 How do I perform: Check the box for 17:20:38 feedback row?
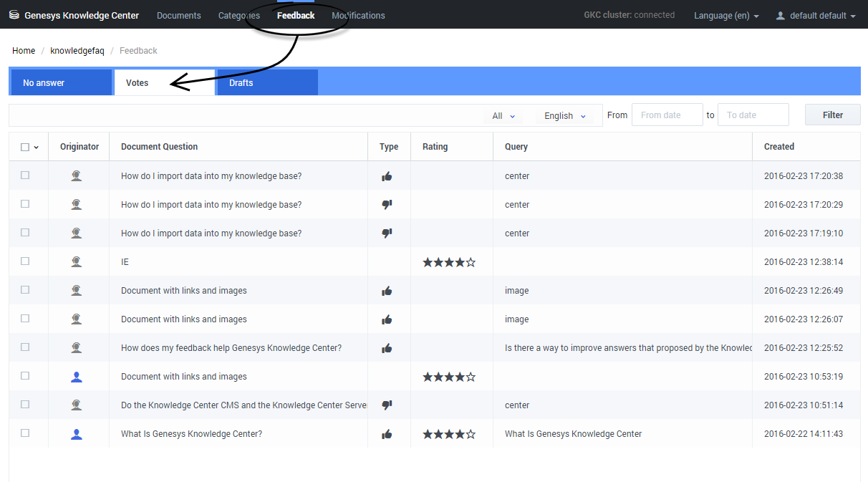tap(25, 175)
